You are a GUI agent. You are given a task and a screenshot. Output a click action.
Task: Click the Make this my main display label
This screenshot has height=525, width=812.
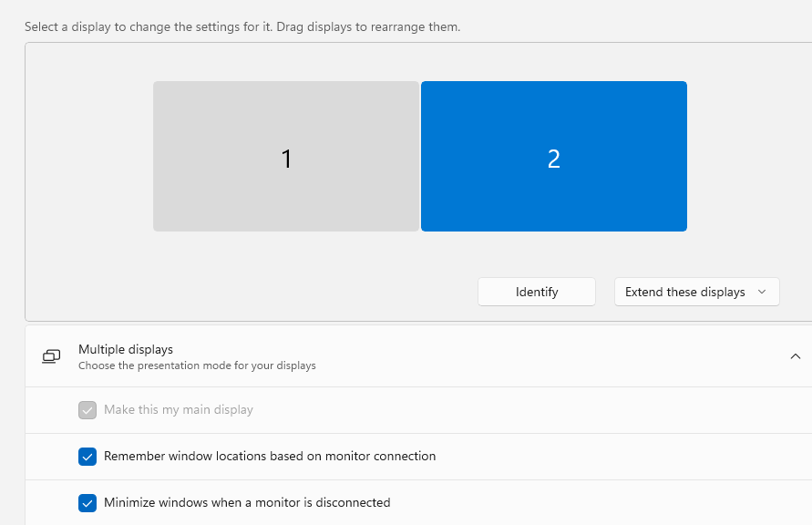[179, 409]
